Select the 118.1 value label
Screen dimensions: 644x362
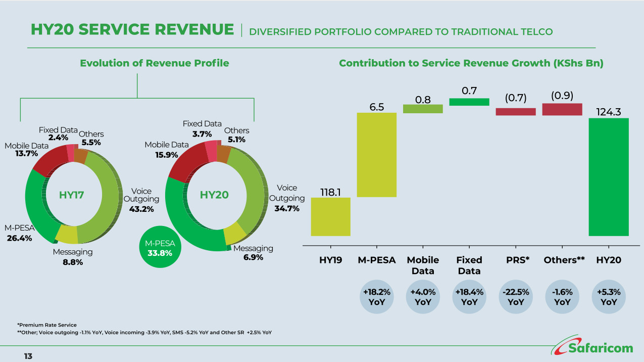click(x=331, y=192)
